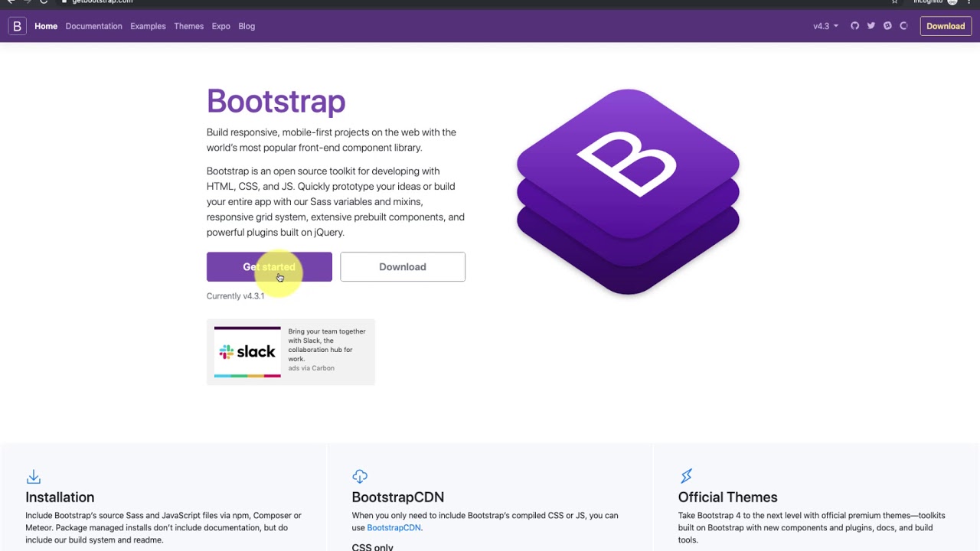Expand the v4.3 version dropdown
Screen dimensions: 980x551
click(825, 26)
